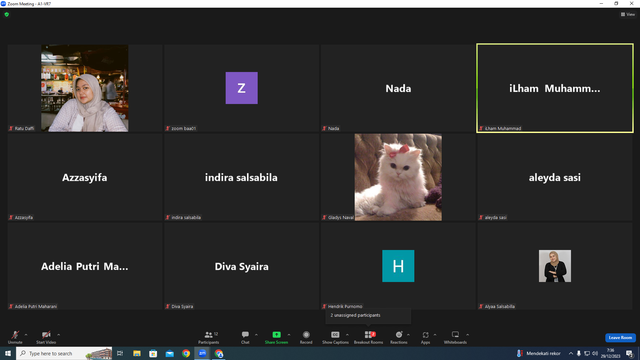Click the Alyaa Salsabilla name label
This screenshot has height=360, width=640.
[x=500, y=306]
